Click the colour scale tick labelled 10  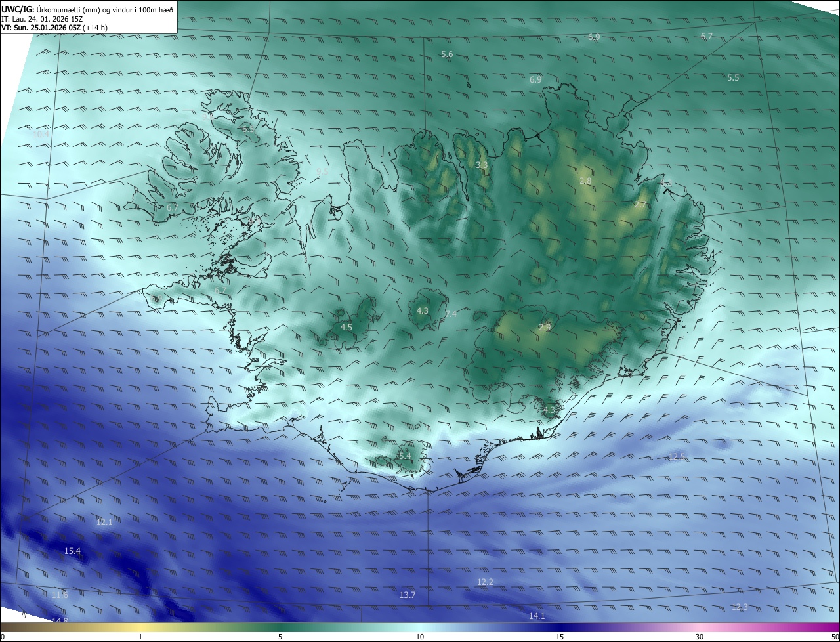pyautogui.click(x=420, y=637)
